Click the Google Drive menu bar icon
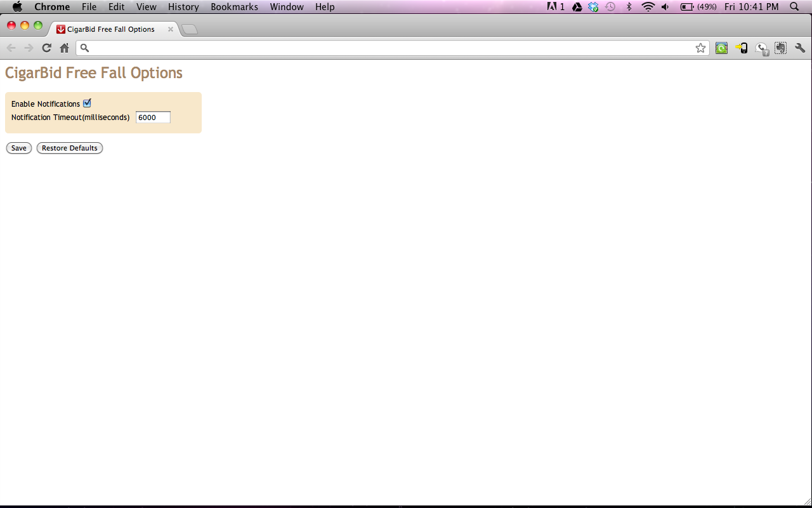Screen dimensions: 812x508 [577, 7]
